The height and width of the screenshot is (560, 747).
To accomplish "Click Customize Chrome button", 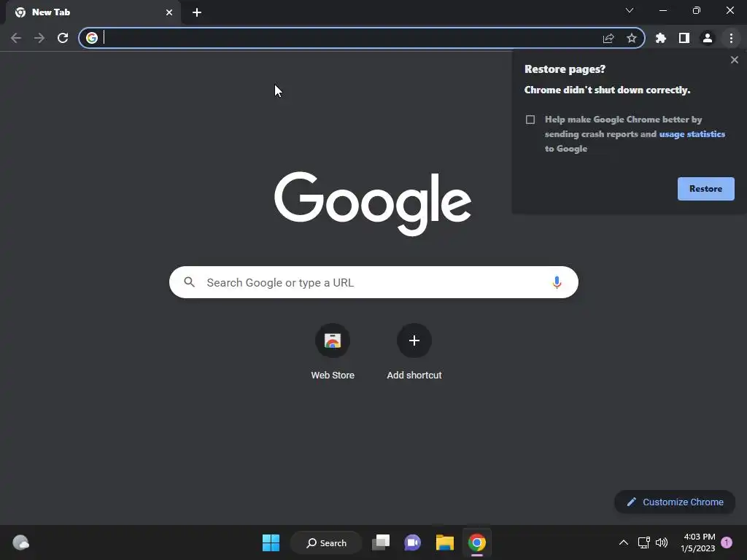I will pyautogui.click(x=675, y=502).
